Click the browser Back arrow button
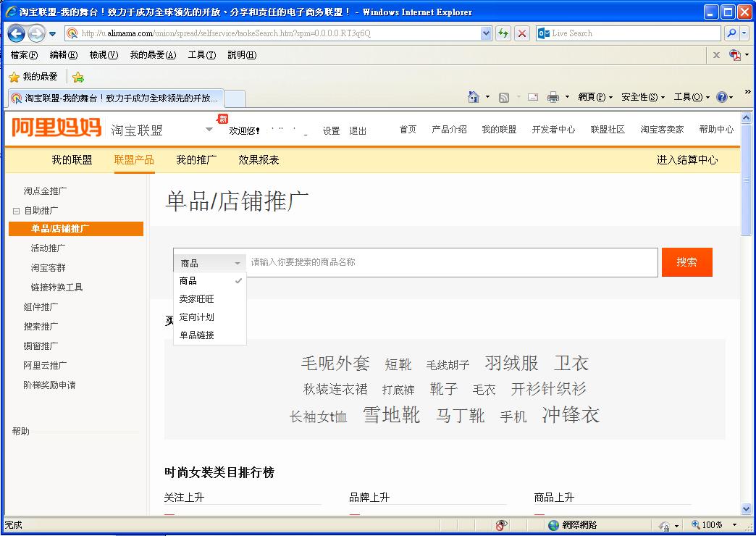Image resolution: width=756 pixels, height=536 pixels. pos(17,33)
